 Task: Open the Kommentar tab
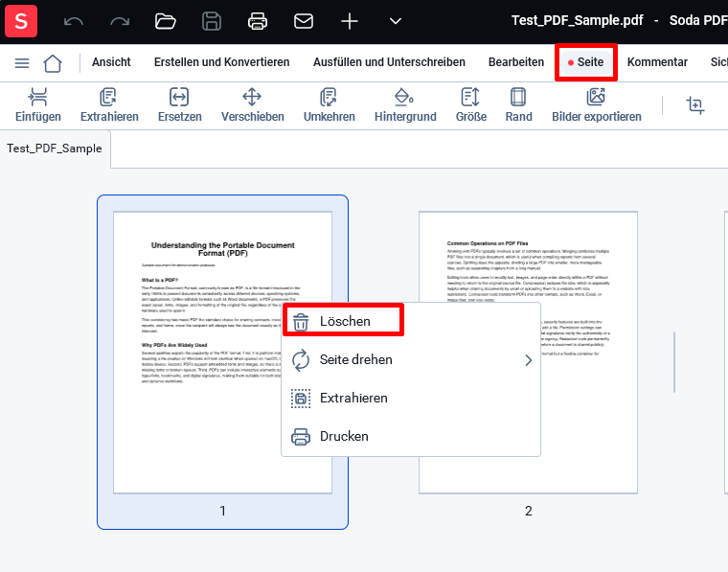(x=657, y=62)
